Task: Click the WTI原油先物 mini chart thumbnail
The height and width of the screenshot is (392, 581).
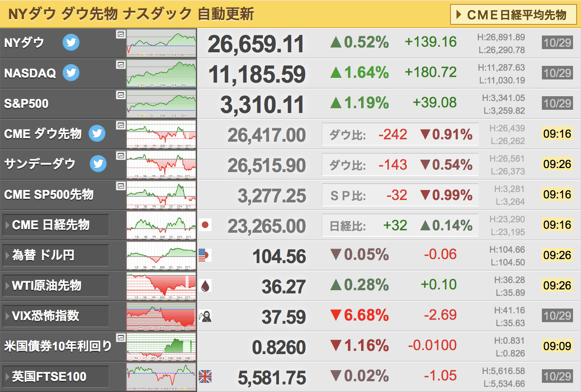Action: click(161, 286)
